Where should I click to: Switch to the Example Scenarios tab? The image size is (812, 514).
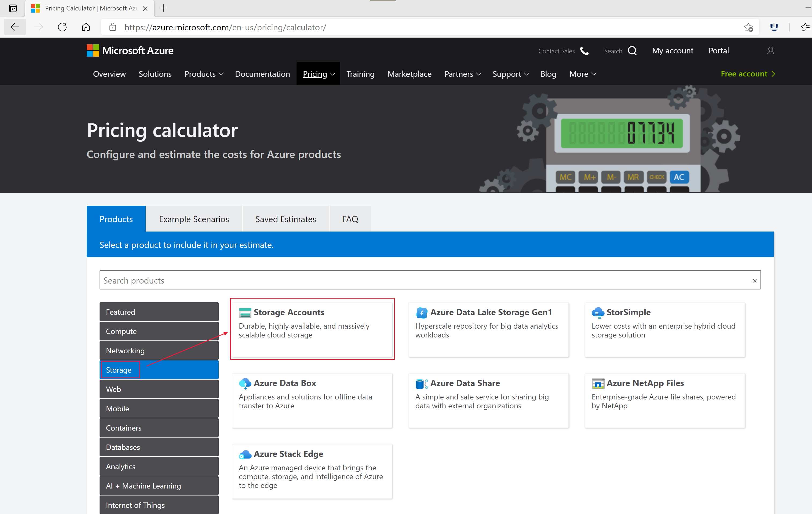pos(194,219)
